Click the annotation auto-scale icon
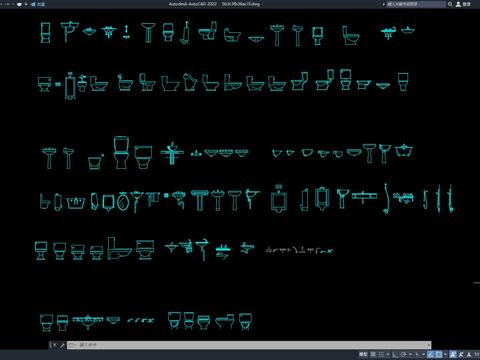This screenshot has width=480, height=360. point(461,354)
